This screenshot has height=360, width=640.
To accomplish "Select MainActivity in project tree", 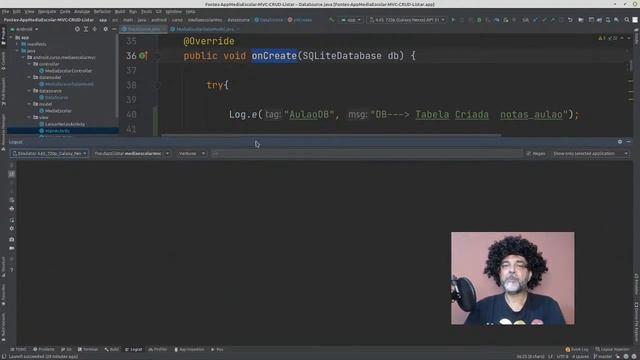I will coord(54,131).
